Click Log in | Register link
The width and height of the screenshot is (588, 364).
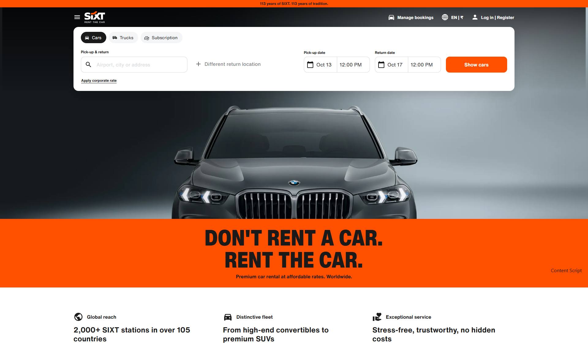pyautogui.click(x=497, y=17)
